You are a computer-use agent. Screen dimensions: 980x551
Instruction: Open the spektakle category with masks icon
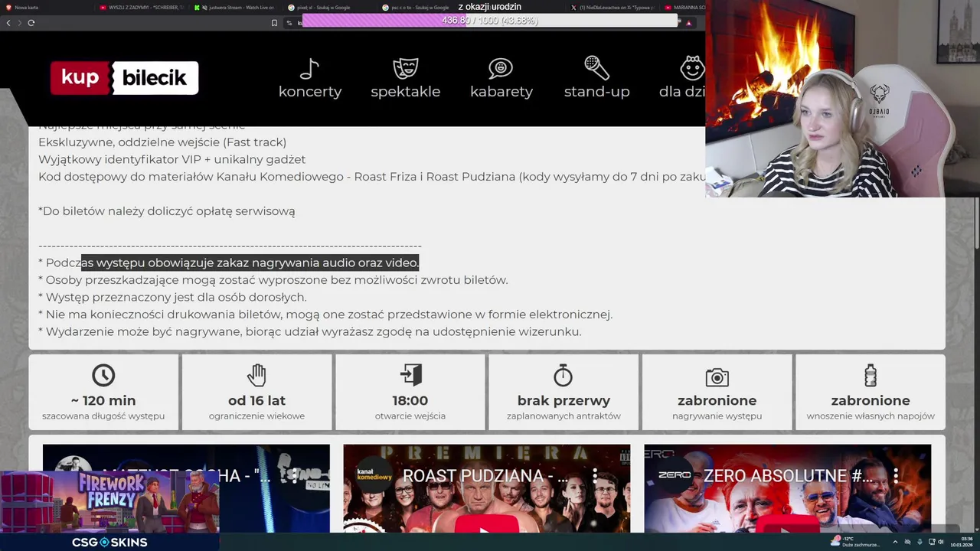pos(405,78)
